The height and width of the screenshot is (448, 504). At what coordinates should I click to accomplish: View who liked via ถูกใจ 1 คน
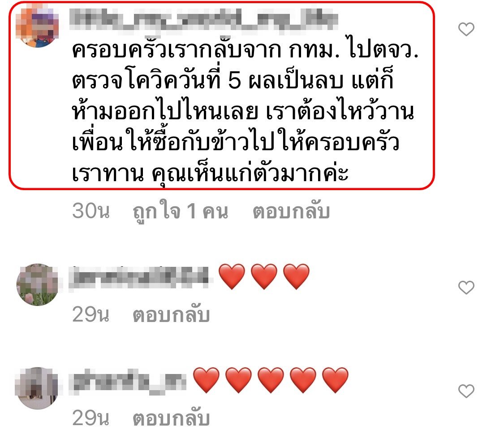click(x=181, y=212)
